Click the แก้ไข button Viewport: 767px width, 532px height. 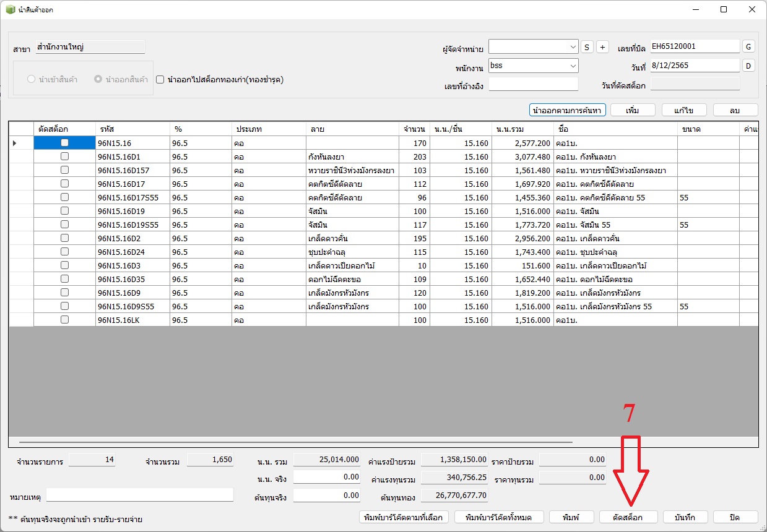click(x=684, y=110)
